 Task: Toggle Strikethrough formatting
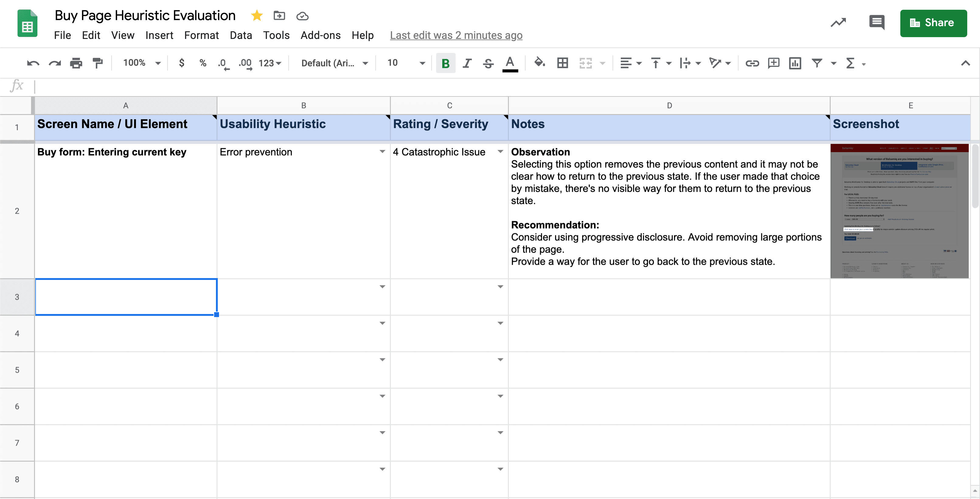pyautogui.click(x=488, y=63)
